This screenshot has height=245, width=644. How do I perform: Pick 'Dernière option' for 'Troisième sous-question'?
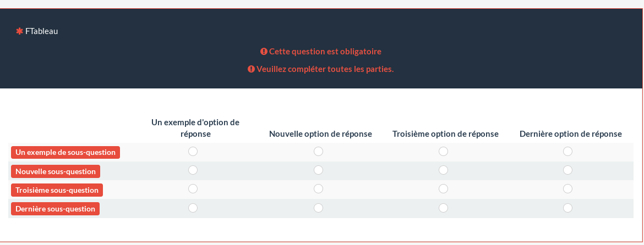[x=567, y=189]
